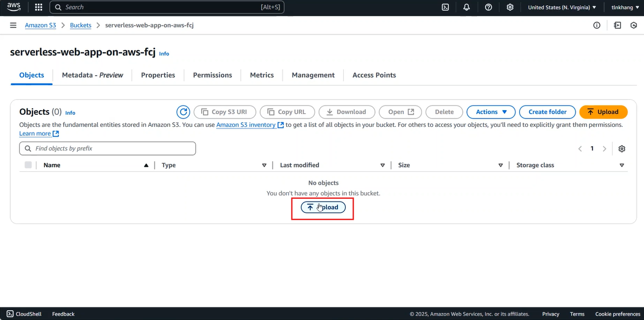Open the Privacy link in footer
The image size is (644, 320).
coord(551,314)
